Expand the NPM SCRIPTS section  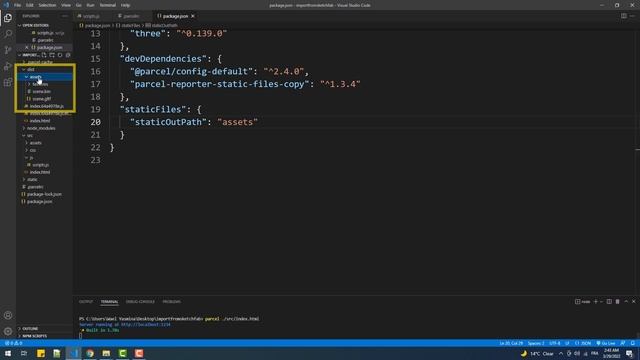click(45, 336)
